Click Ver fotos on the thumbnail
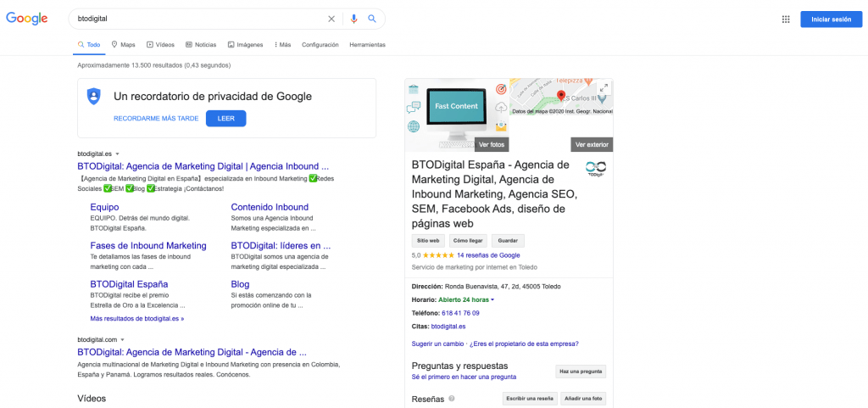The image size is (868, 408). (x=492, y=144)
